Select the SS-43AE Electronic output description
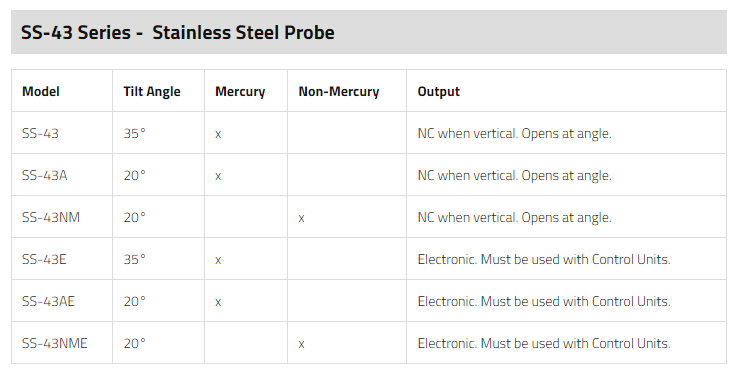The image size is (736, 373). 544,301
